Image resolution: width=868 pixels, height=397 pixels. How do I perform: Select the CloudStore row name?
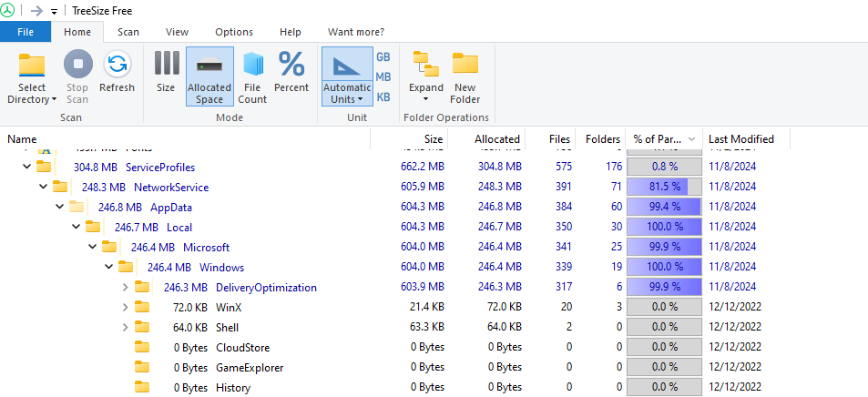(x=242, y=348)
